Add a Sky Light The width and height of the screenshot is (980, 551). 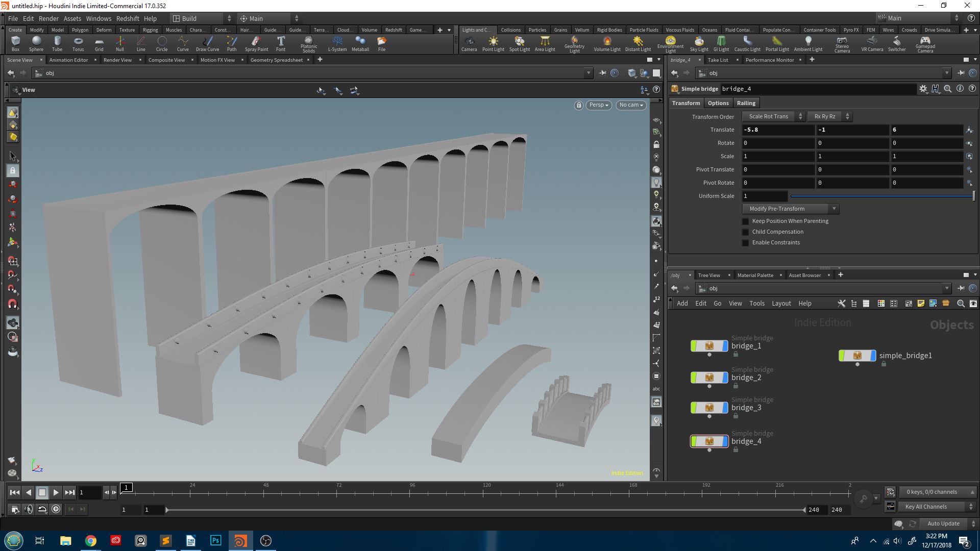click(x=699, y=44)
